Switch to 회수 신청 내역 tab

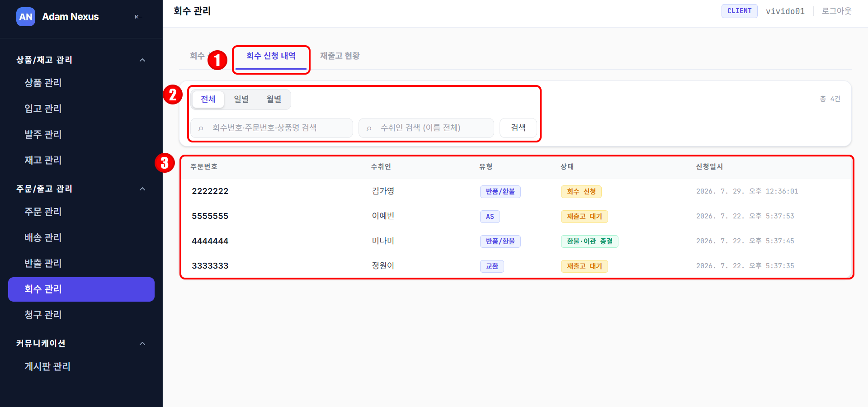tap(271, 56)
